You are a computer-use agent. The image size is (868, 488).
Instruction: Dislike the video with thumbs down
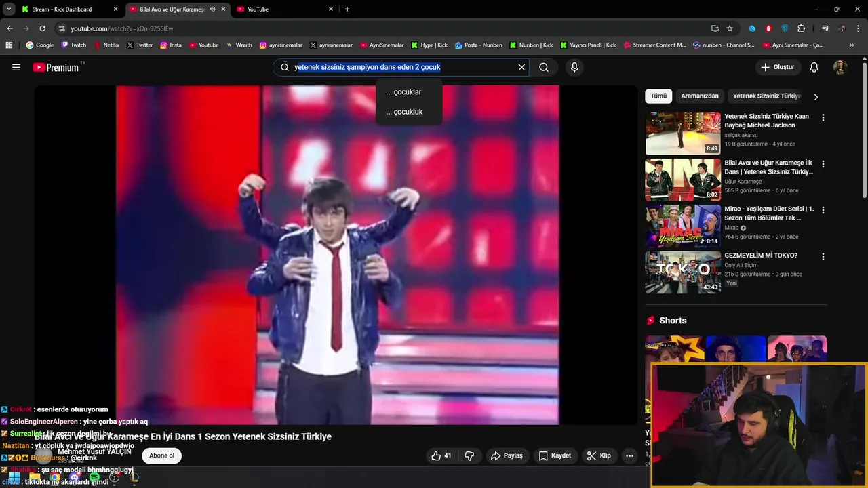coord(469,455)
